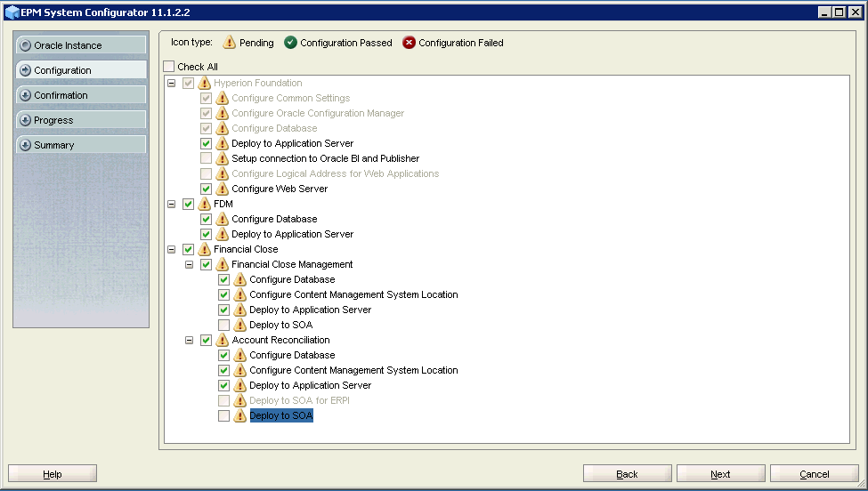Click pending icon beside Deploy to SOA for ERPI

pyautogui.click(x=239, y=400)
